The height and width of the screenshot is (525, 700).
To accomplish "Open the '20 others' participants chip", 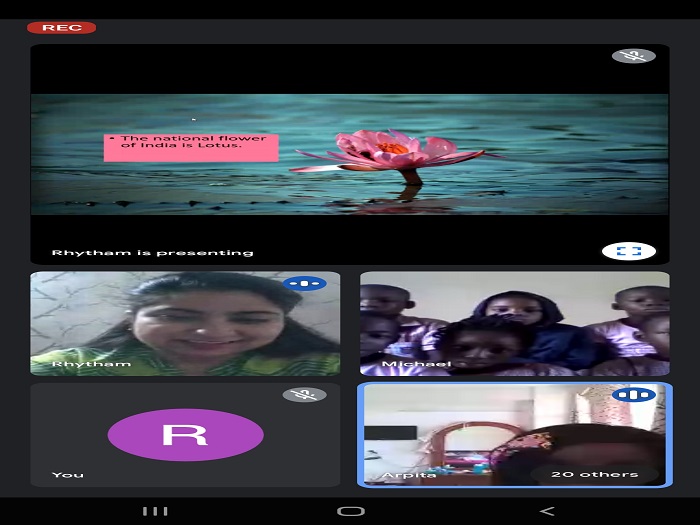I will pos(595,475).
